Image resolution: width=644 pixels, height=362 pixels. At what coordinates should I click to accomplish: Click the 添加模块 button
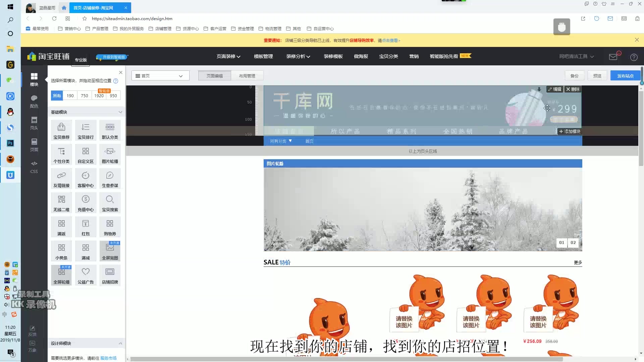click(570, 131)
